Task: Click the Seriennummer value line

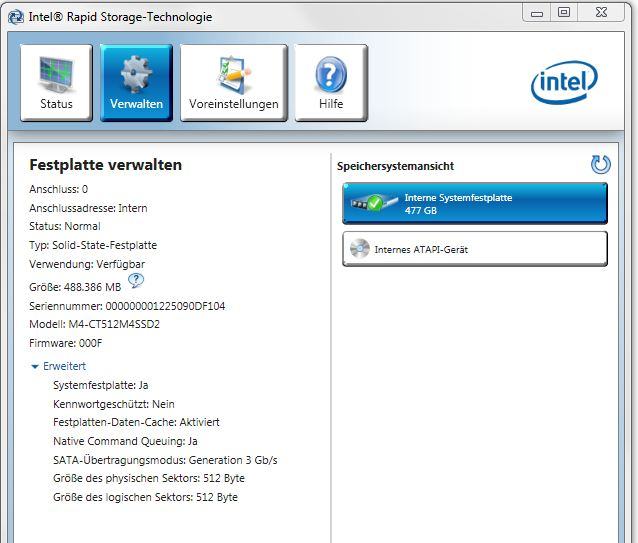Action: (x=127, y=306)
